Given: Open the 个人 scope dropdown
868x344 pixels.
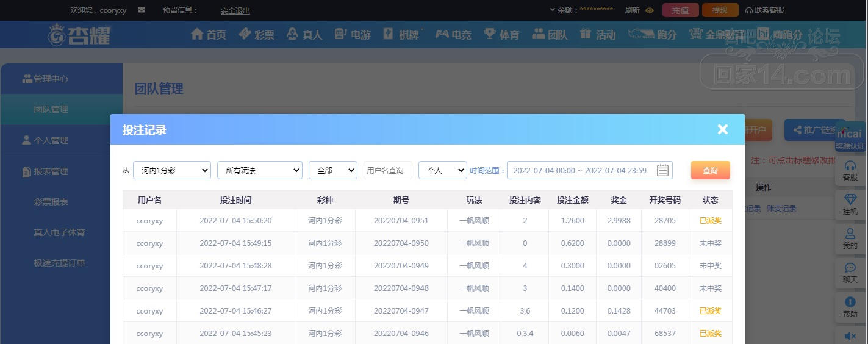Looking at the screenshot, I should [x=443, y=171].
